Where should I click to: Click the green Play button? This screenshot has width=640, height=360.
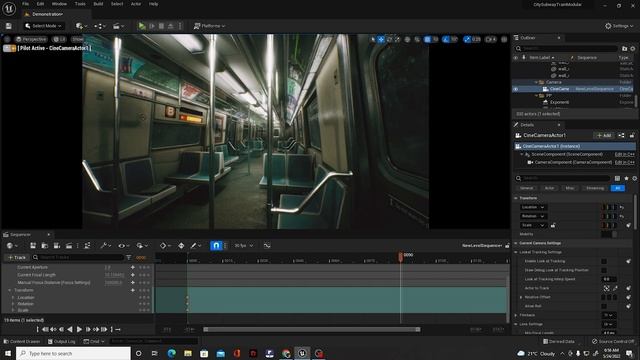(x=142, y=26)
